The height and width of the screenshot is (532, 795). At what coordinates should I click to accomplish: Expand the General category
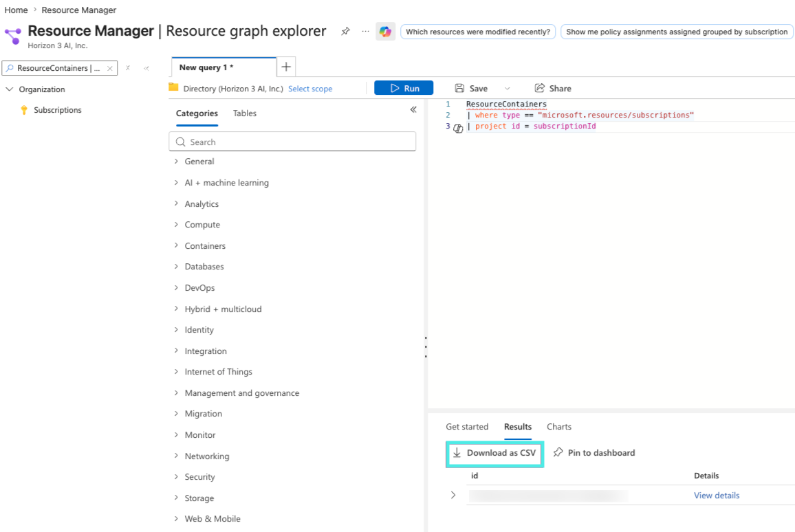176,161
